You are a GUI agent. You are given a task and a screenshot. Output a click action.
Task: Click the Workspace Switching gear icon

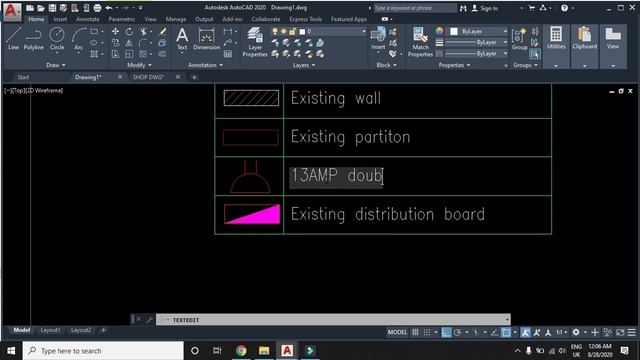[576, 332]
